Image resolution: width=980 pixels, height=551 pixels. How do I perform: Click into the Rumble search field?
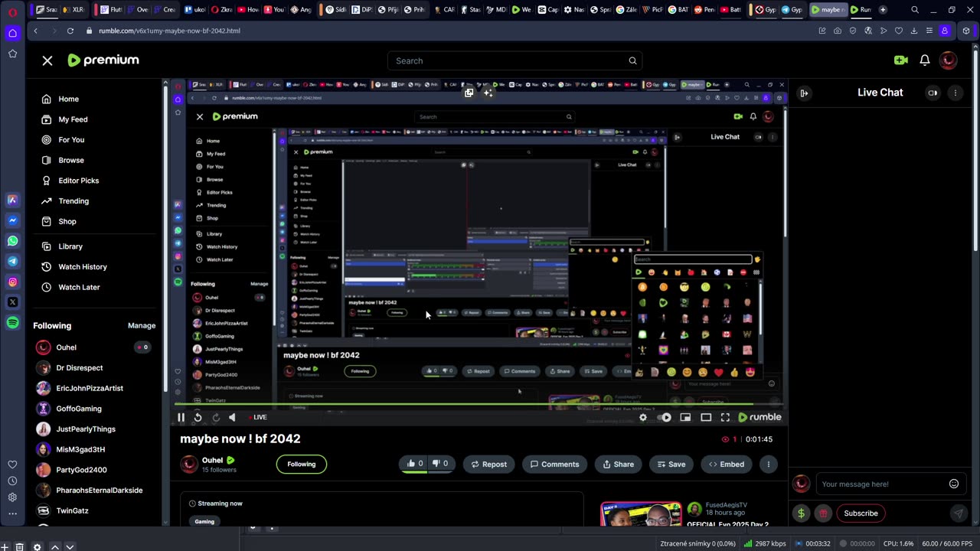505,60
